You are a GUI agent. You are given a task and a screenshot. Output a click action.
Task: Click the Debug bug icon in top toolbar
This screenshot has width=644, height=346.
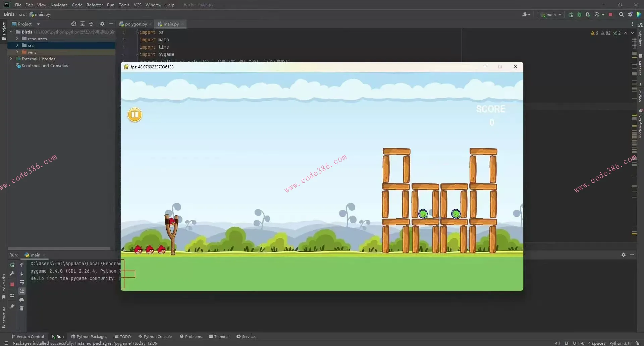[x=579, y=15]
